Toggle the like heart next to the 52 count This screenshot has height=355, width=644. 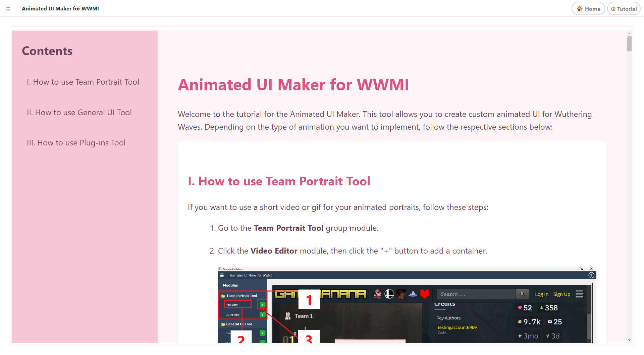tap(520, 308)
